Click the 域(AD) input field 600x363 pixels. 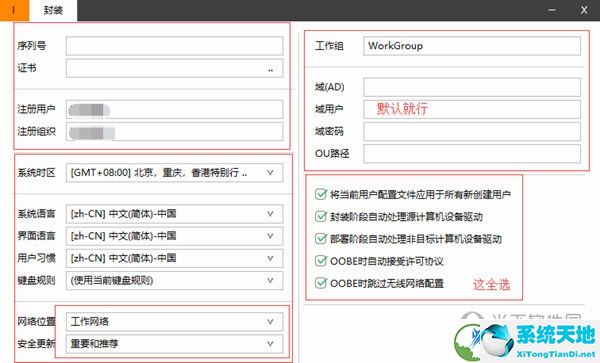click(x=472, y=87)
